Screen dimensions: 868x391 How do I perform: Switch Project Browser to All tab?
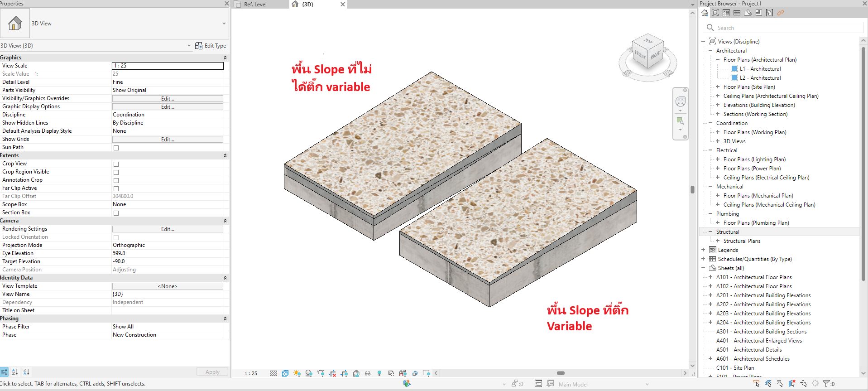(705, 13)
